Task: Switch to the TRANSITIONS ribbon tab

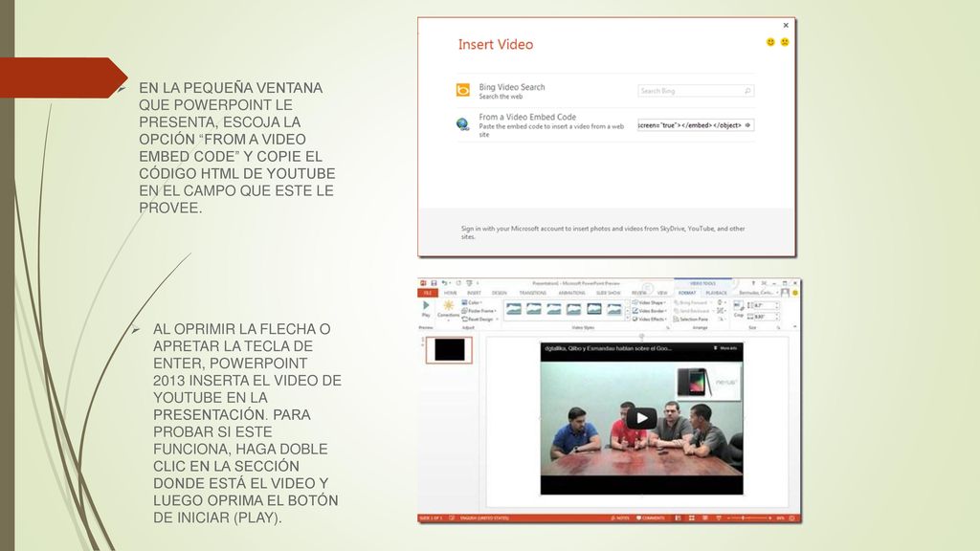Action: click(533, 293)
